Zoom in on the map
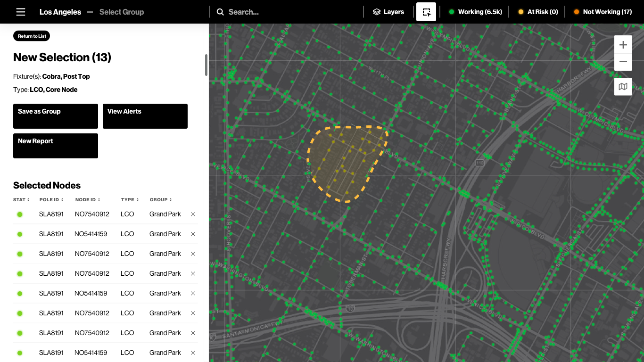 coord(623,45)
